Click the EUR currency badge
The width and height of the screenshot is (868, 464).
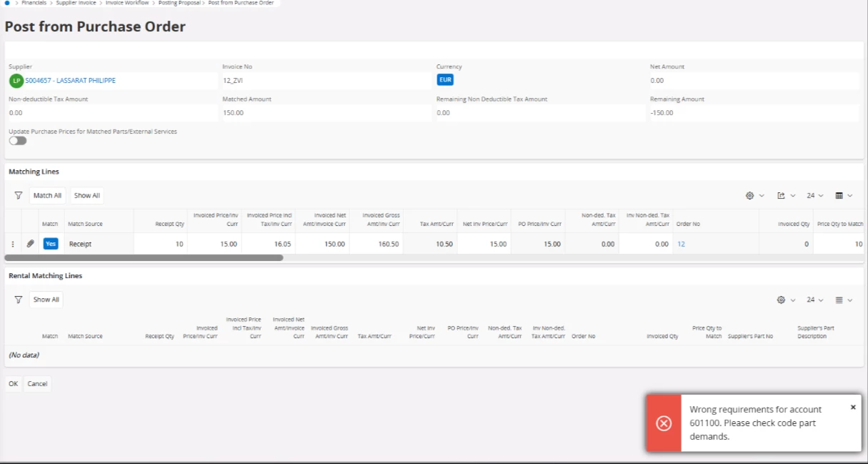coord(445,80)
